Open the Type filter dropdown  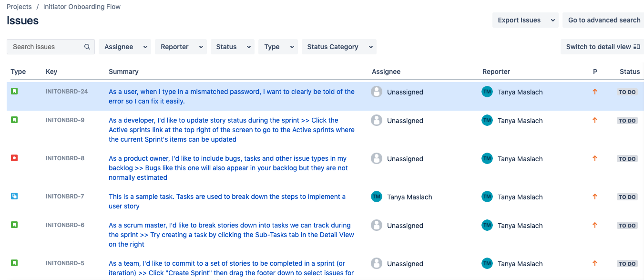click(x=278, y=47)
